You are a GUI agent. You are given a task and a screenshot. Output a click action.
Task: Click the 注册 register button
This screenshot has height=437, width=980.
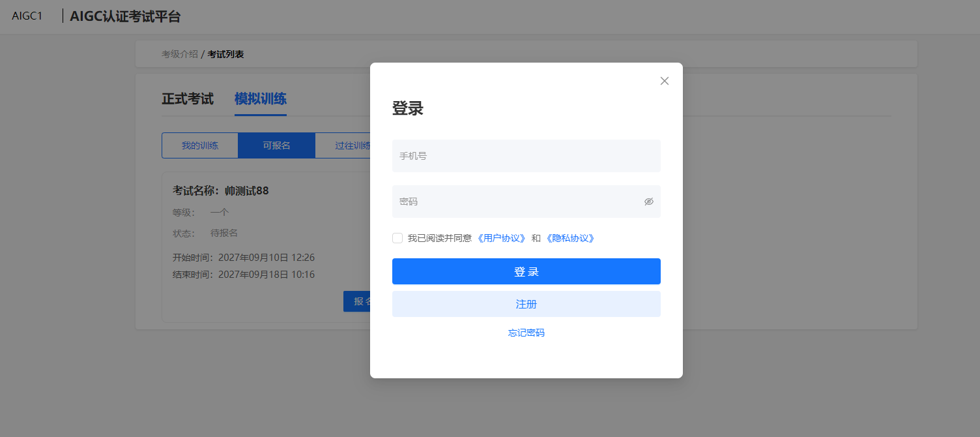point(526,304)
